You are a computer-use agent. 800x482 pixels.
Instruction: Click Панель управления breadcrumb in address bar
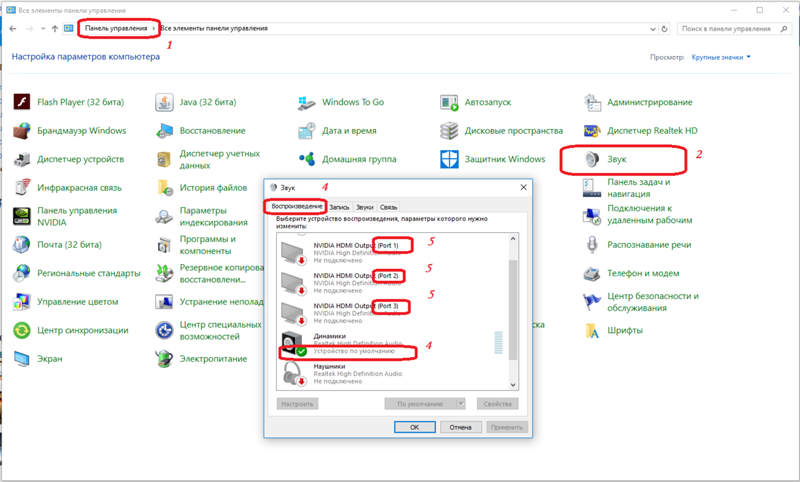[116, 29]
